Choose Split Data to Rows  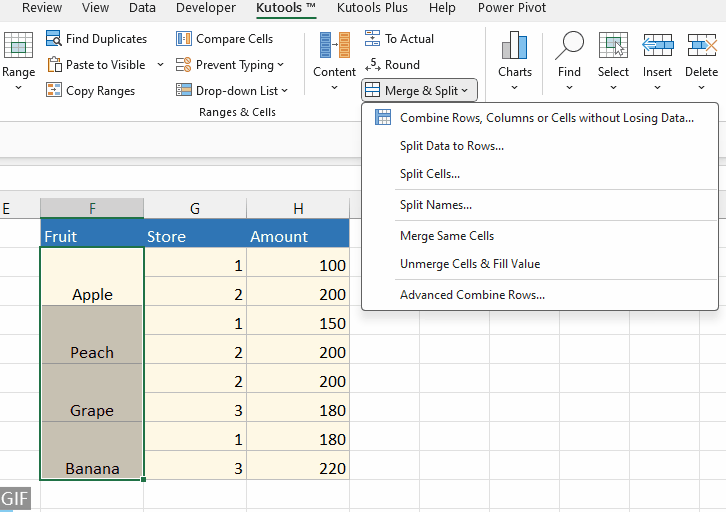[540, 146]
